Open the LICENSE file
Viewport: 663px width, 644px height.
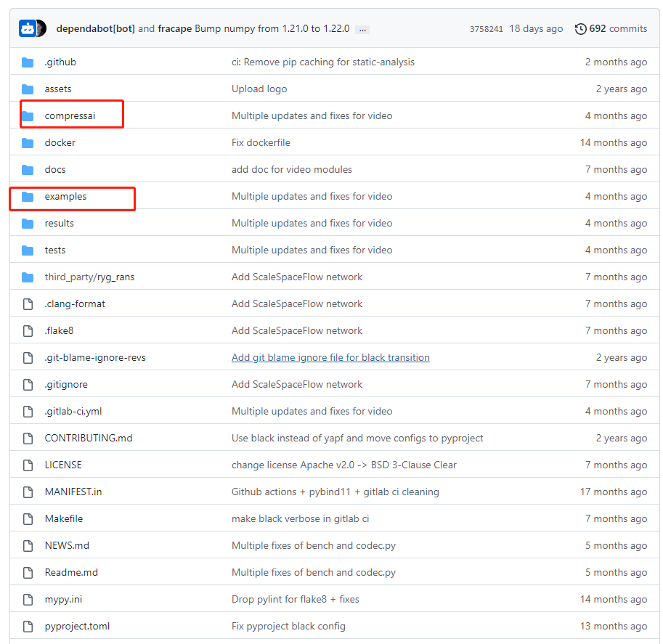coord(63,465)
